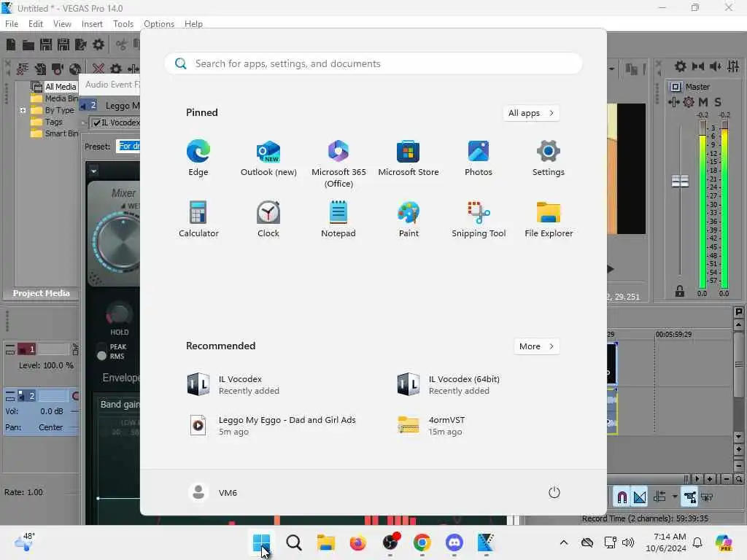Image resolution: width=747 pixels, height=560 pixels.
Task: Toggle the fader lock padlock under Master
Action: point(680,292)
